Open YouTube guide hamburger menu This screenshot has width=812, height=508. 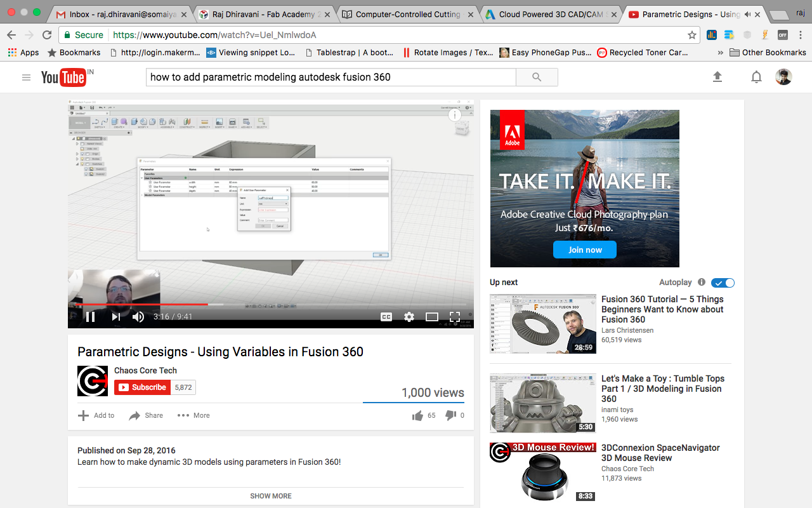click(26, 77)
